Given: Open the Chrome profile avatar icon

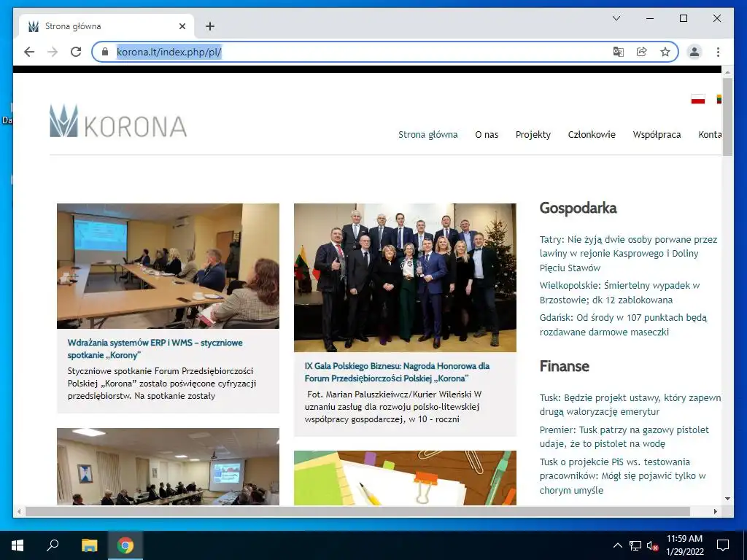Looking at the screenshot, I should click(694, 52).
